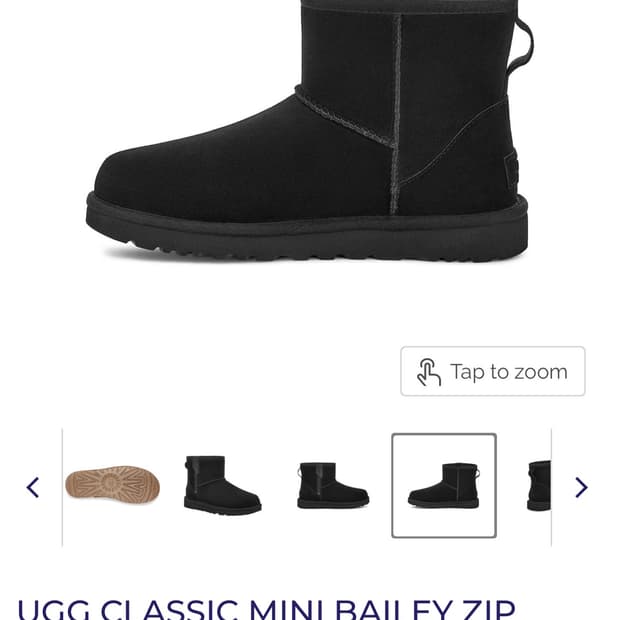620x620 pixels.
Task: Click the word 'UGG' in the product title
Action: click(54, 610)
